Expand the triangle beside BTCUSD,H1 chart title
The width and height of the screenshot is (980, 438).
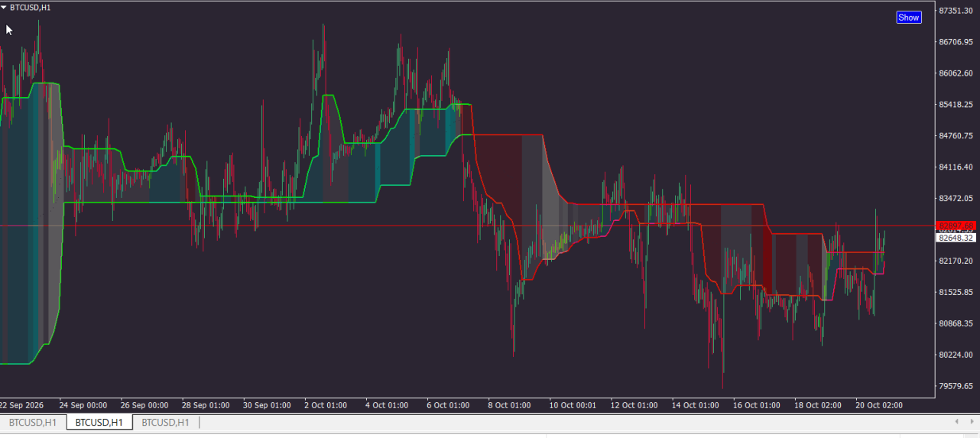click(x=4, y=7)
